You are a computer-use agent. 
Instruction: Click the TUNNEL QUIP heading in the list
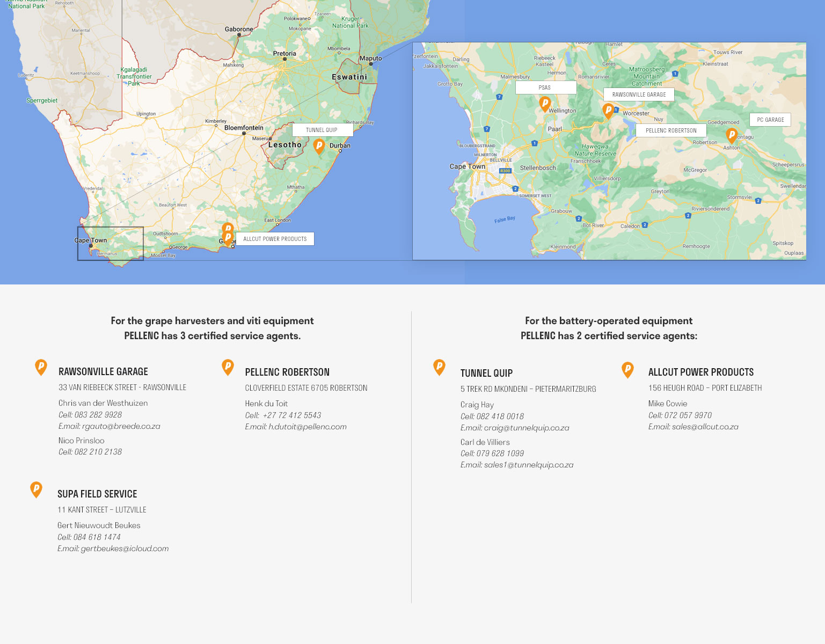[486, 373]
